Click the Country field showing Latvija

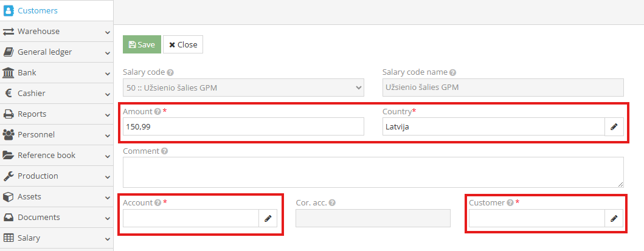[493, 127]
